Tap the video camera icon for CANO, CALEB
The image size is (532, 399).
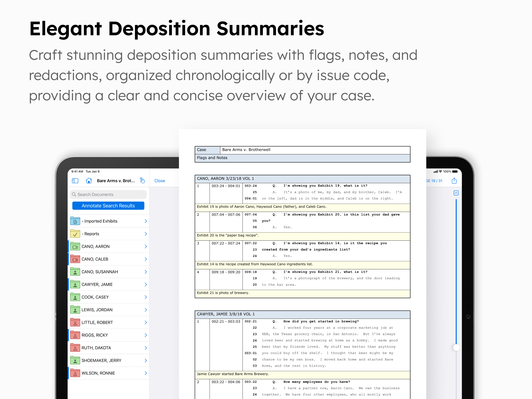tap(75, 259)
